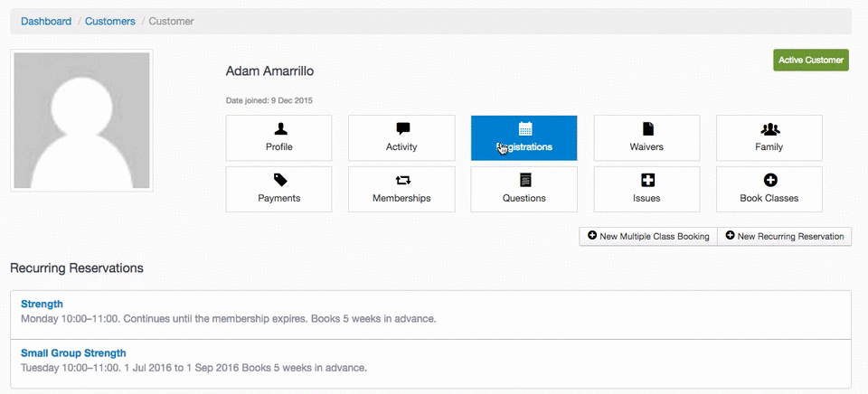Click the retweet arrows Memberships icon
This screenshot has height=394, width=868.
tap(401, 181)
